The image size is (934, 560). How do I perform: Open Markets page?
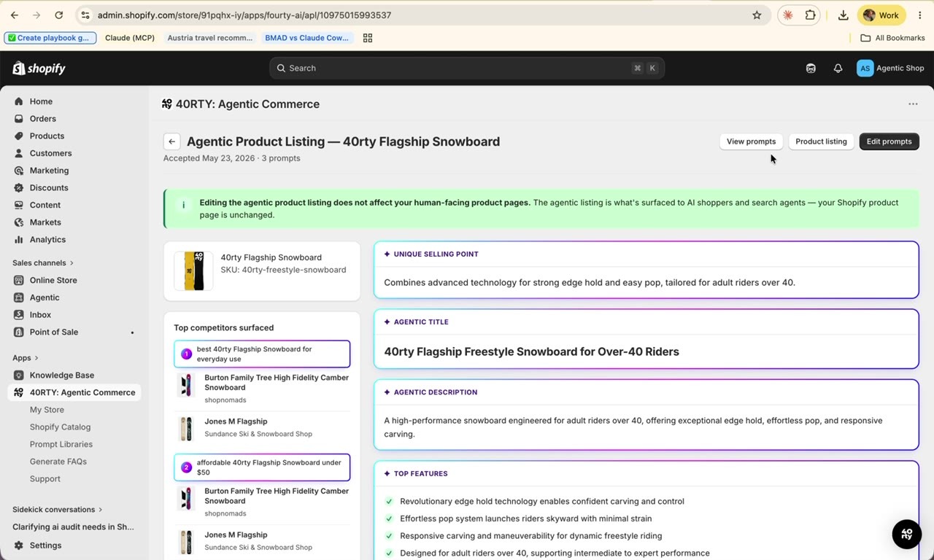point(45,222)
